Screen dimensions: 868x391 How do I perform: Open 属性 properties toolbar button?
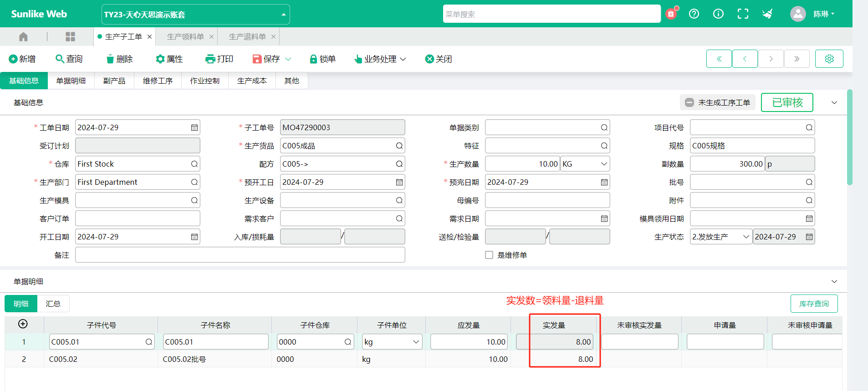click(x=169, y=59)
